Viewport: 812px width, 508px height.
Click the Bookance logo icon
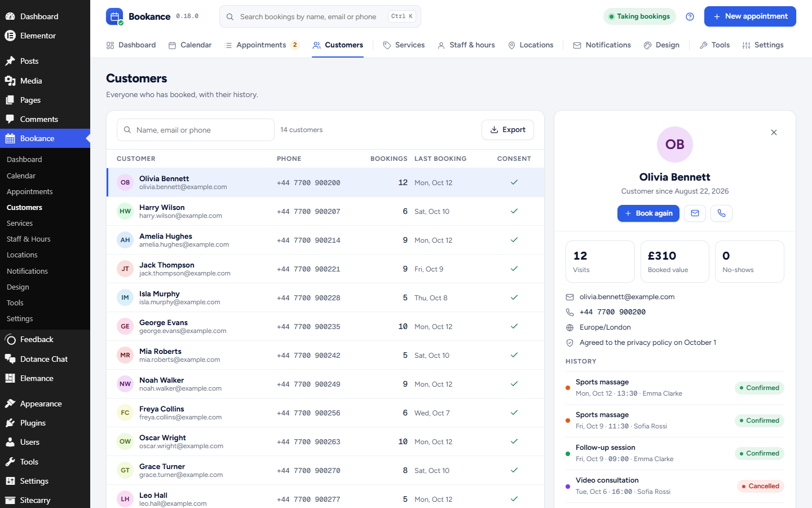(x=114, y=16)
